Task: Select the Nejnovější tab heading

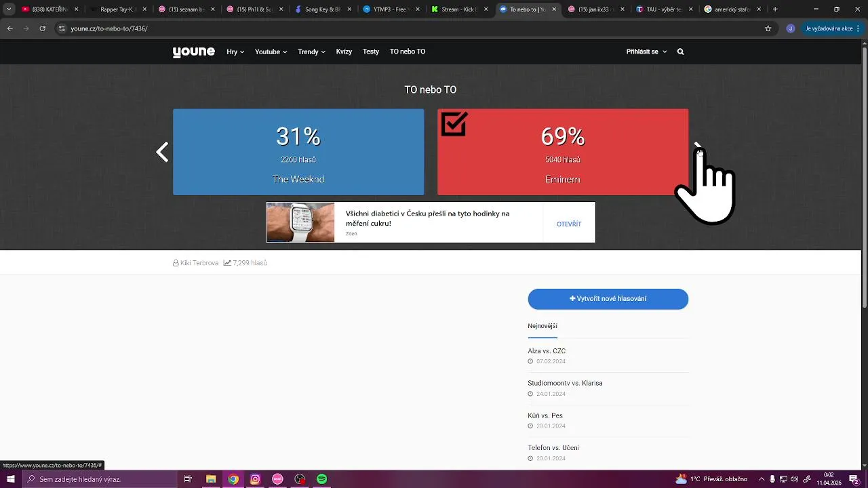Action: tap(542, 326)
